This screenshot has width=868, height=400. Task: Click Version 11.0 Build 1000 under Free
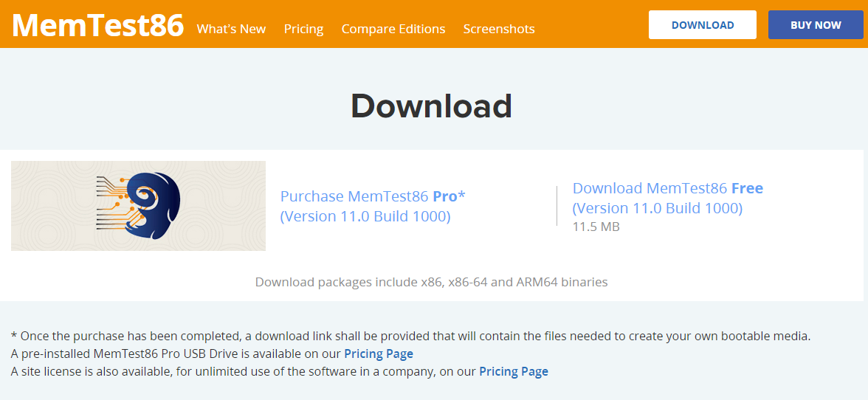point(657,209)
